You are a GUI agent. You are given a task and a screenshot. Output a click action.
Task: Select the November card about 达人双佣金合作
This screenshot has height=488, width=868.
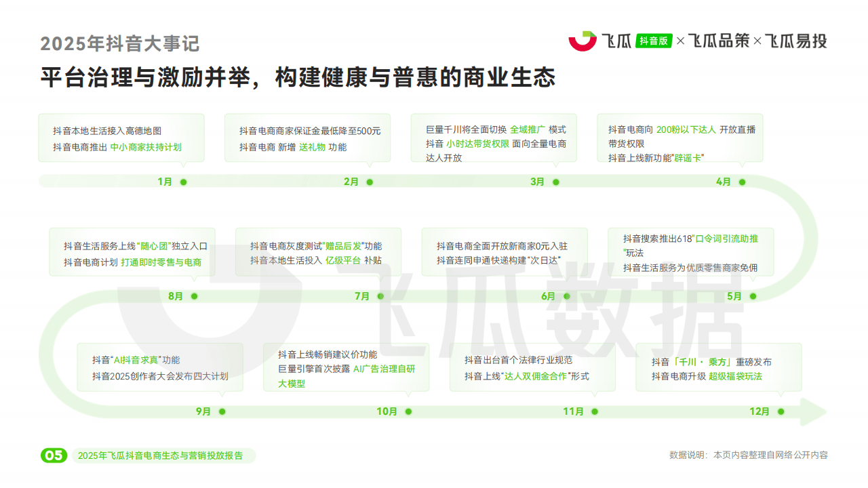tap(532, 367)
